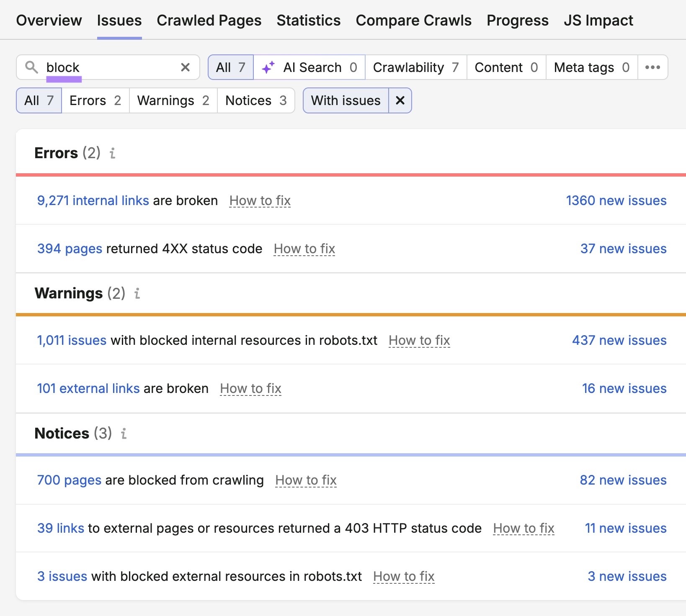Screen dimensions: 686x616
Task: Show only Notices 3 severity filter
Action: click(256, 100)
